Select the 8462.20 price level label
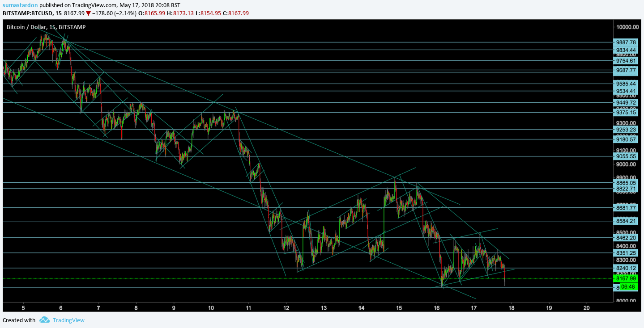The width and height of the screenshot is (644, 328). (626, 238)
